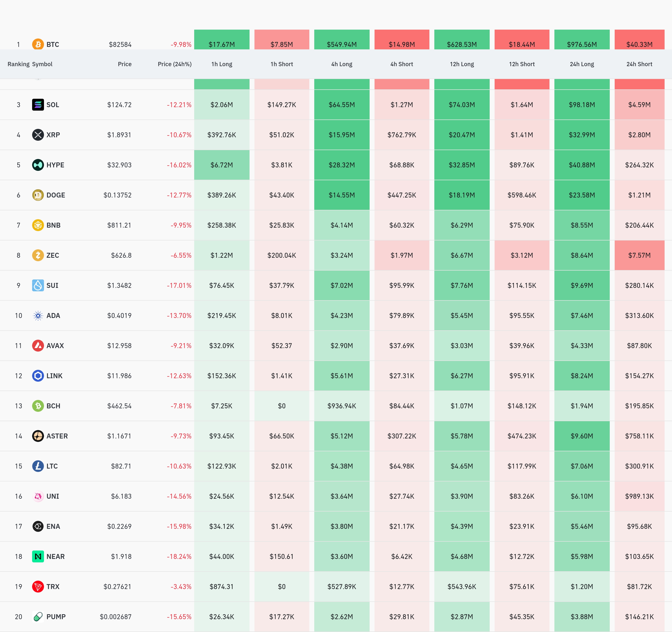The width and height of the screenshot is (672, 632).
Task: Sort by the Price column header
Action: point(125,64)
